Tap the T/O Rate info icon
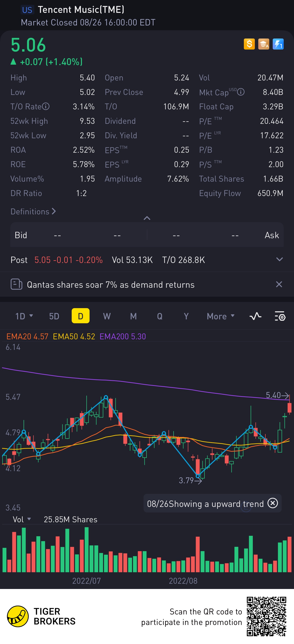294x644 pixels. (46, 107)
